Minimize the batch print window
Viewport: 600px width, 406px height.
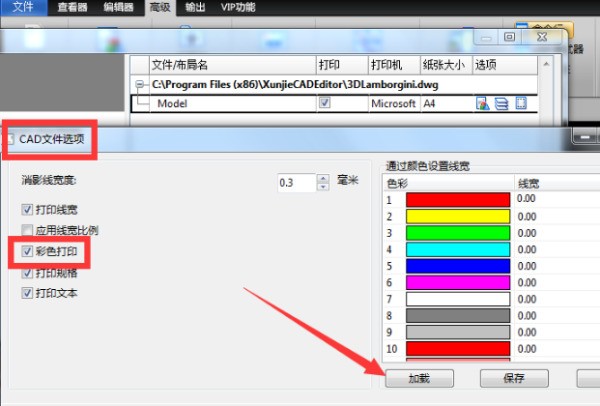[x=486, y=38]
